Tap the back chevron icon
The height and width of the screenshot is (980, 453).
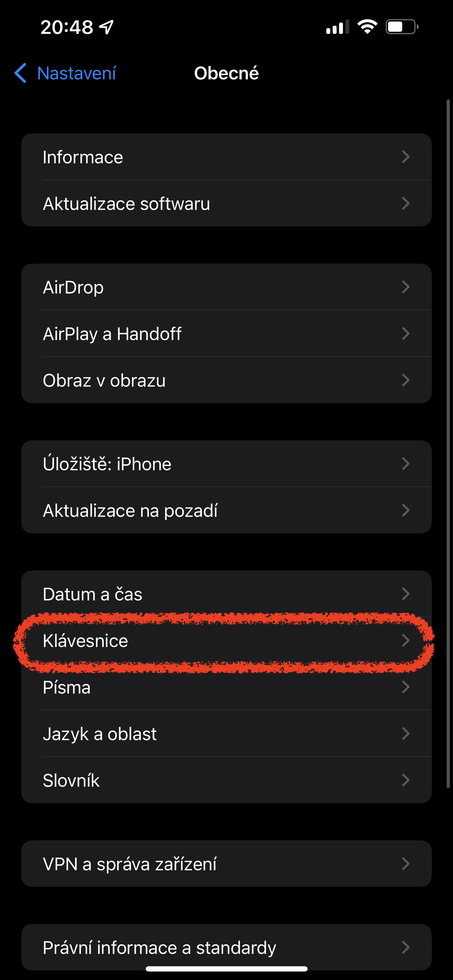20,73
